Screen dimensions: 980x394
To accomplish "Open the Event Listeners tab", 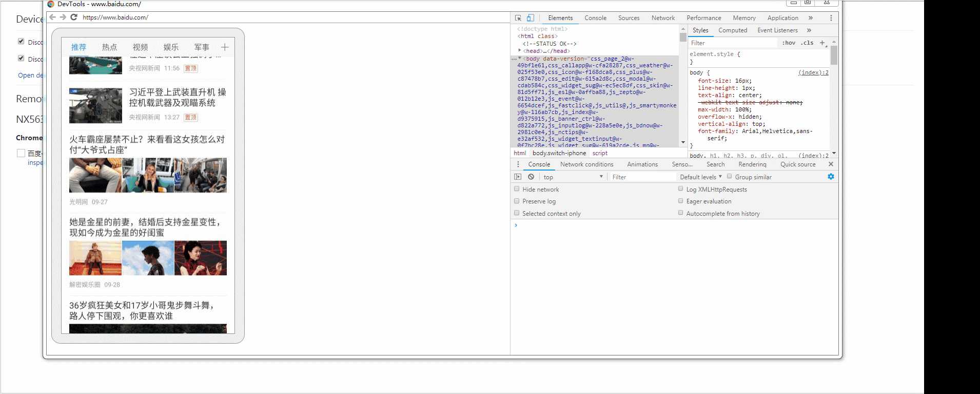I will pyautogui.click(x=777, y=30).
